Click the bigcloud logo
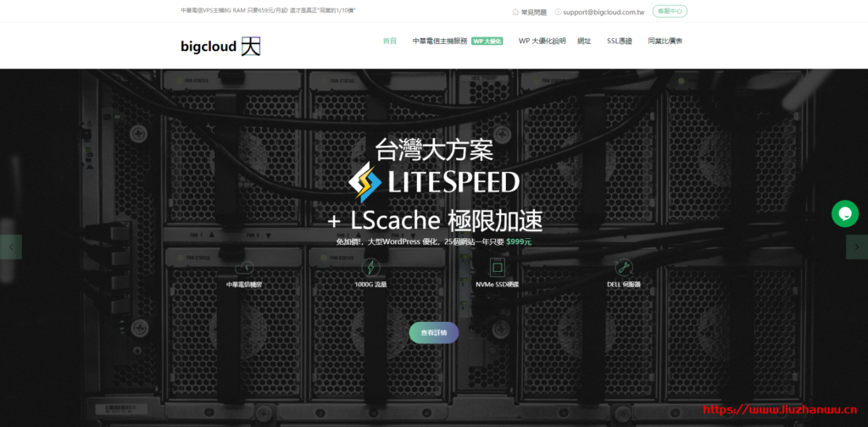868x427 pixels. 220,47
